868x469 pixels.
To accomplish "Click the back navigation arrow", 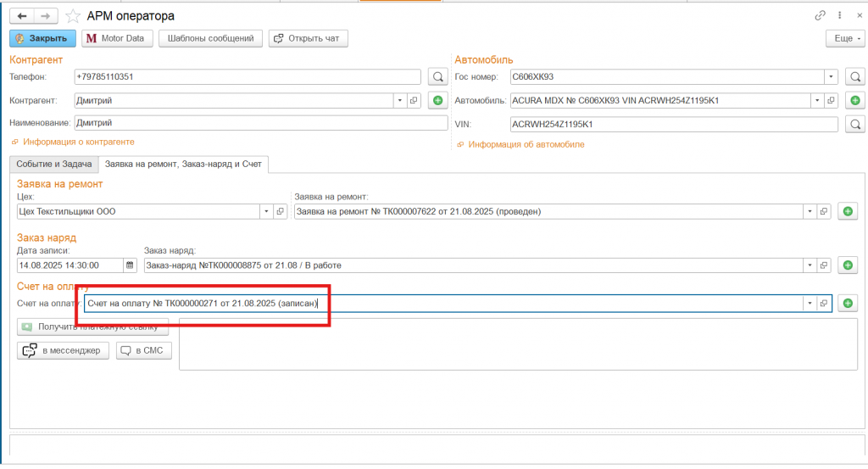I will coord(22,16).
